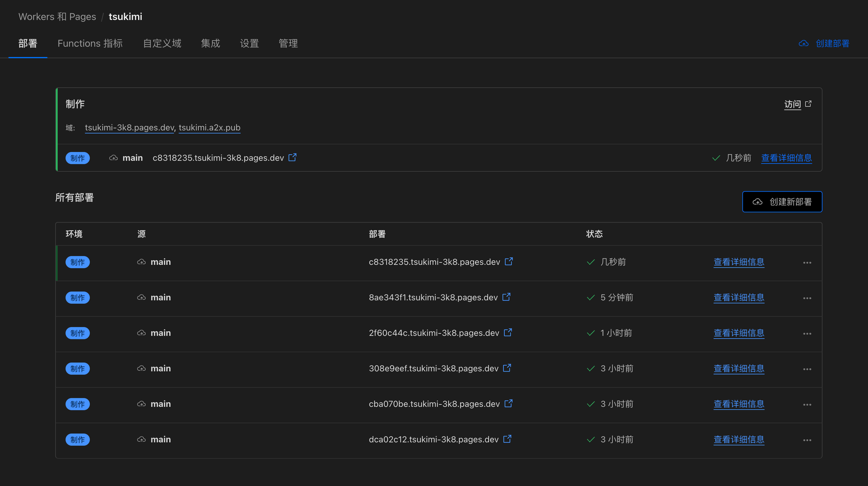Open the tsukimi.a2x.pub domain link
This screenshot has height=486, width=868.
click(209, 128)
